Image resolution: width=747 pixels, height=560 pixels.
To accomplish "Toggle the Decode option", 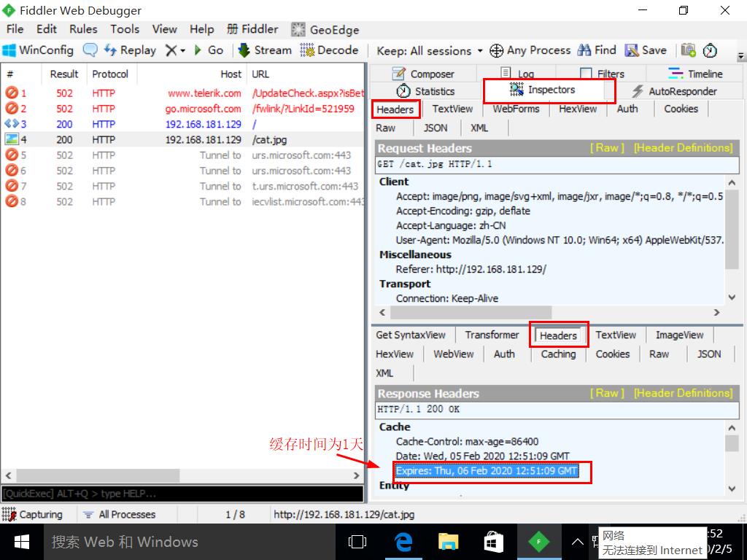I will point(329,50).
